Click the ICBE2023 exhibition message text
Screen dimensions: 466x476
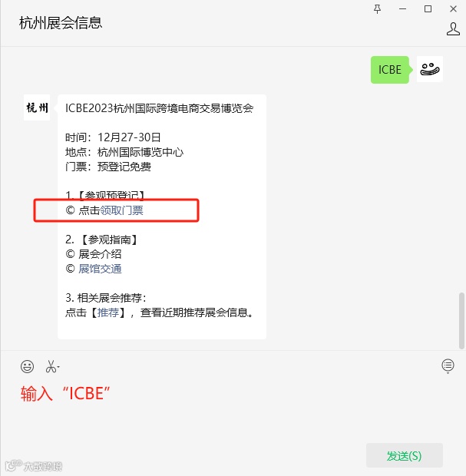click(160, 108)
